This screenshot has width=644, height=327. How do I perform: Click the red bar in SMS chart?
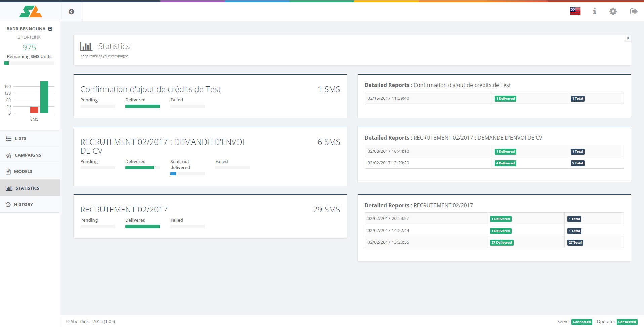point(34,110)
